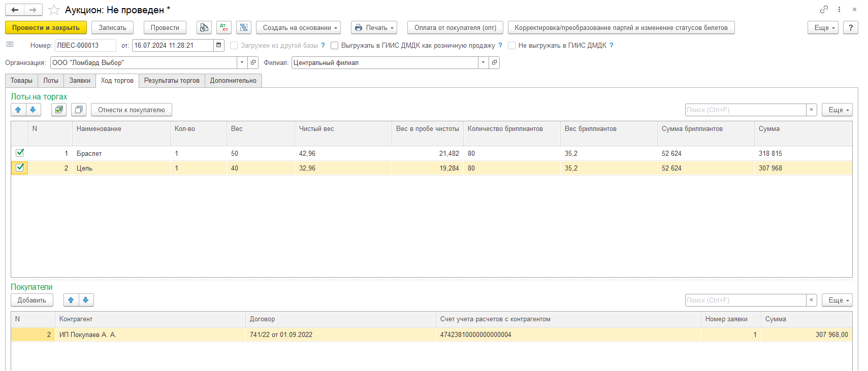
Task: Click Провести и закрыть button
Action: (46, 27)
